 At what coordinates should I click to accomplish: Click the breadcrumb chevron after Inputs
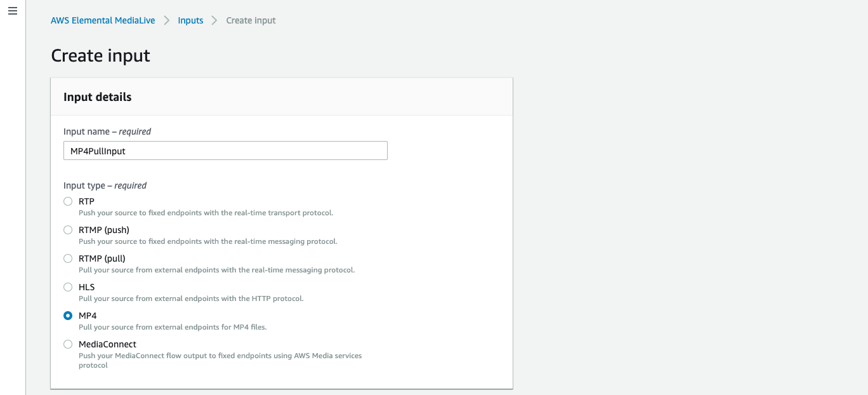coord(214,20)
